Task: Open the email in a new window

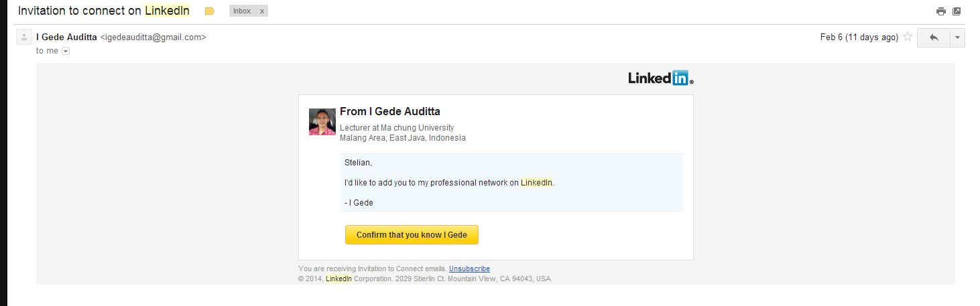Action: pyautogui.click(x=957, y=11)
